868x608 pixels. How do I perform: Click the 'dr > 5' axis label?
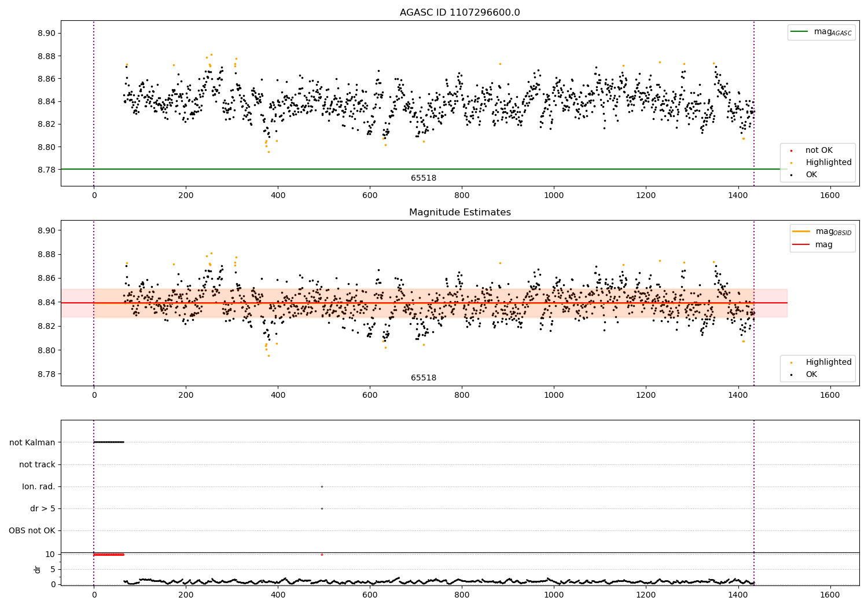coord(43,508)
